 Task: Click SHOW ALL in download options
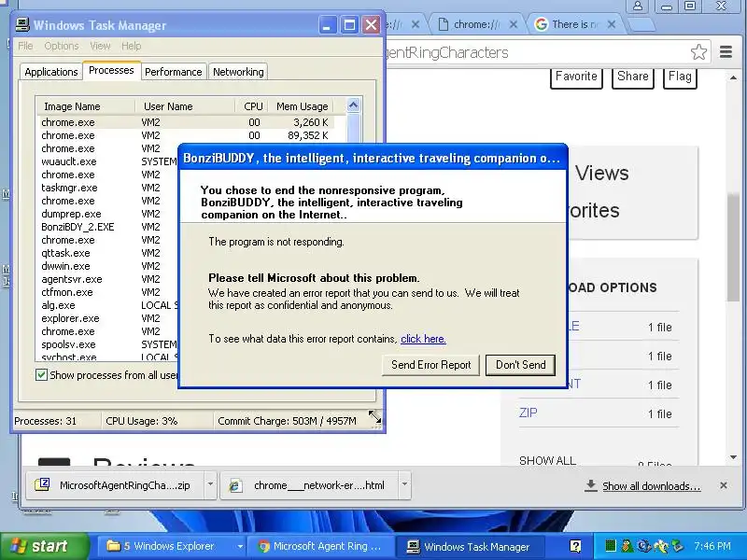[x=547, y=460]
